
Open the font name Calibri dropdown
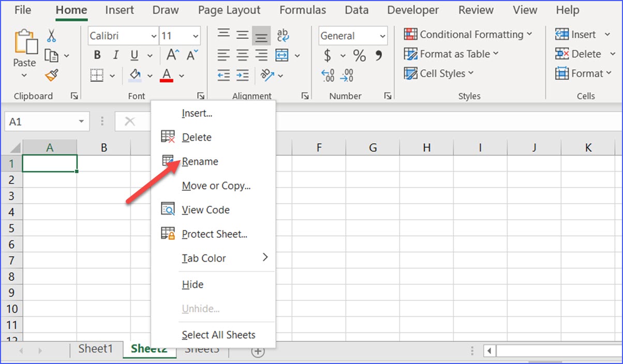pyautogui.click(x=154, y=36)
